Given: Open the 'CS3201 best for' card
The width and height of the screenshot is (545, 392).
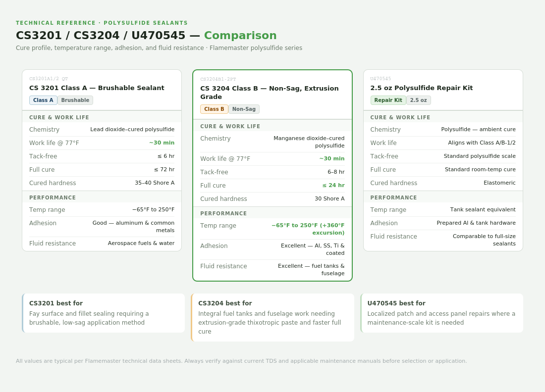Looking at the screenshot, I should (x=103, y=313).
